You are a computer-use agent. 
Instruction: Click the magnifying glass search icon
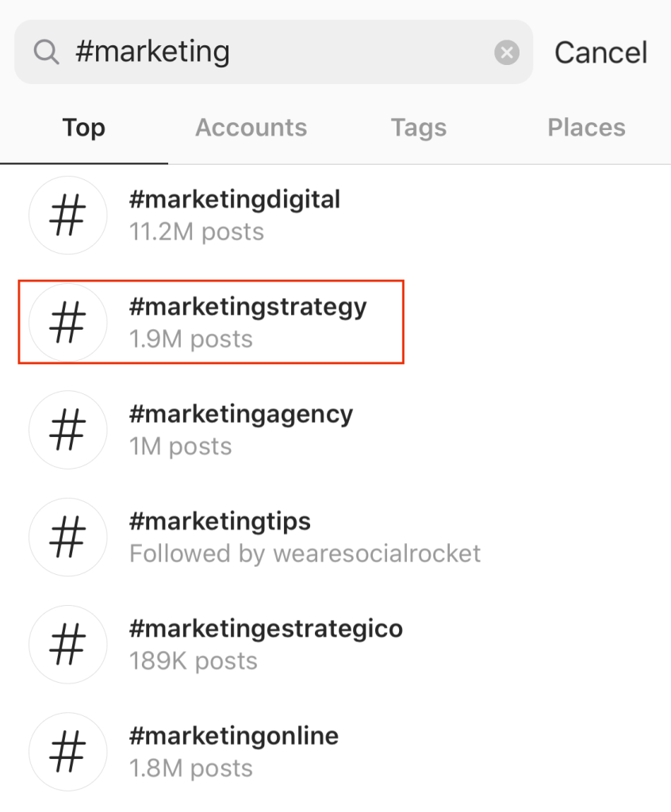46,52
